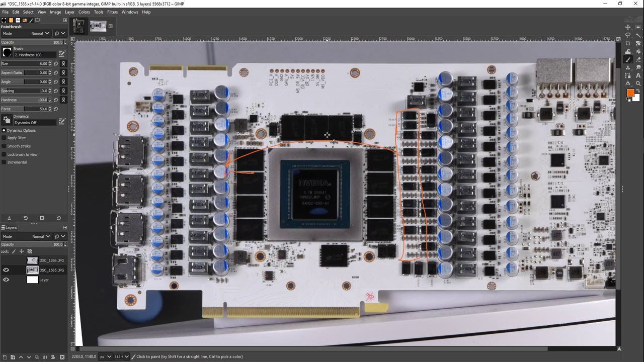Adjust the brush Hardness slider

click(x=25, y=100)
